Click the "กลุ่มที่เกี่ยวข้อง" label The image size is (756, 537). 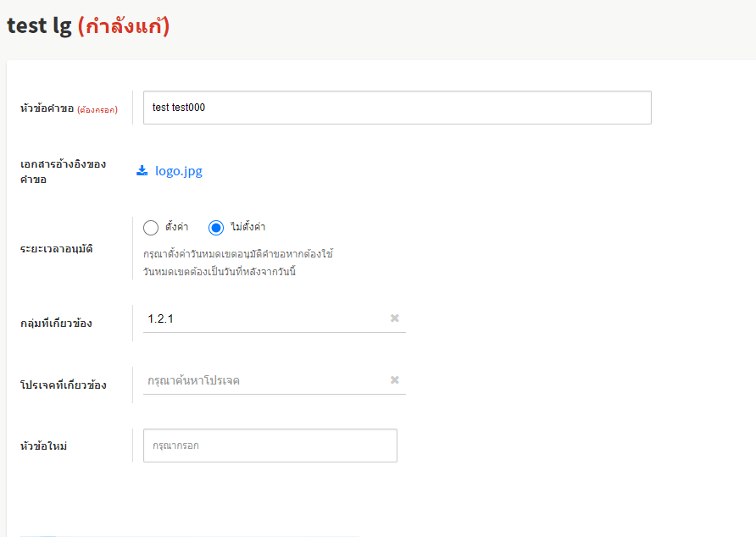coord(56,324)
